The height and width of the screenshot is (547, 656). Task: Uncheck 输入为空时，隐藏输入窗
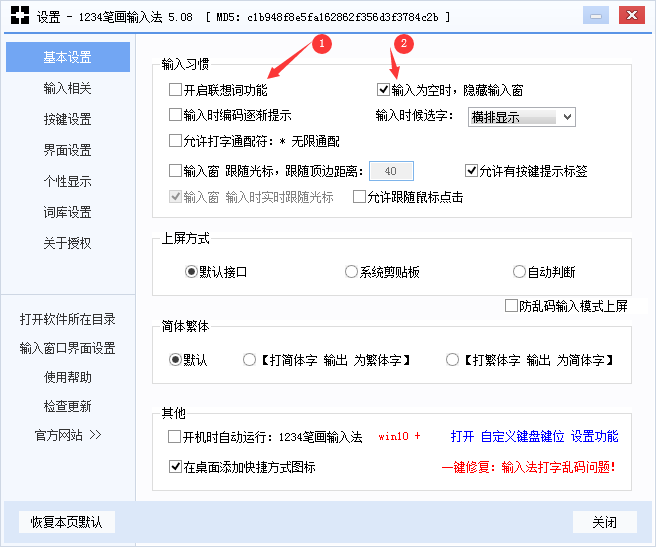383,90
